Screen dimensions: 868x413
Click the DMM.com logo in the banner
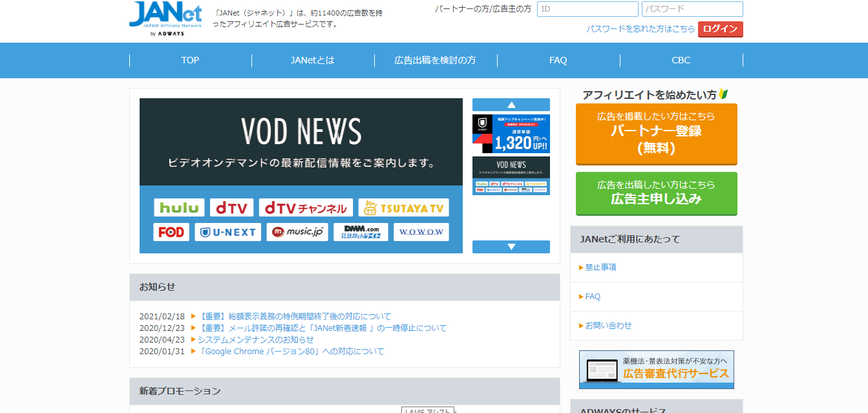(361, 232)
